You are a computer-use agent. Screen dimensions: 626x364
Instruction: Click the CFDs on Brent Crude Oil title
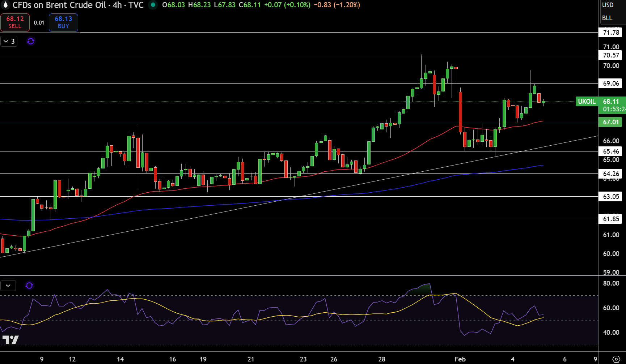click(59, 5)
